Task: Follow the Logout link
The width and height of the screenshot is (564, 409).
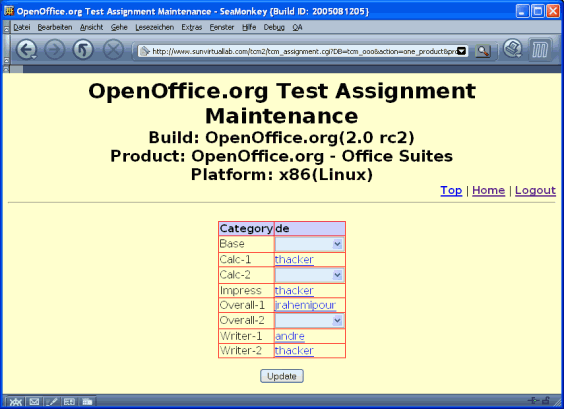Action: (535, 190)
